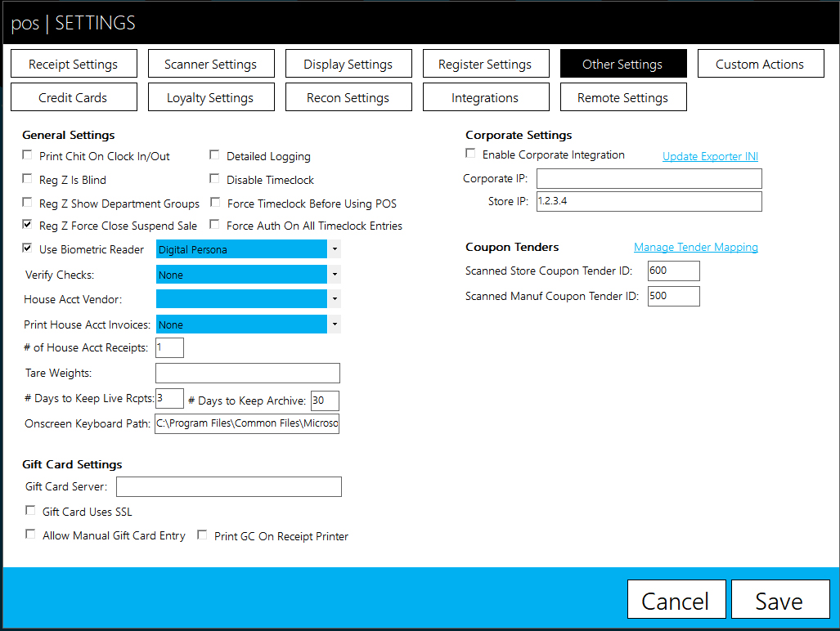Image resolution: width=840 pixels, height=631 pixels.
Task: Click the Tare Weights input
Action: click(x=248, y=373)
